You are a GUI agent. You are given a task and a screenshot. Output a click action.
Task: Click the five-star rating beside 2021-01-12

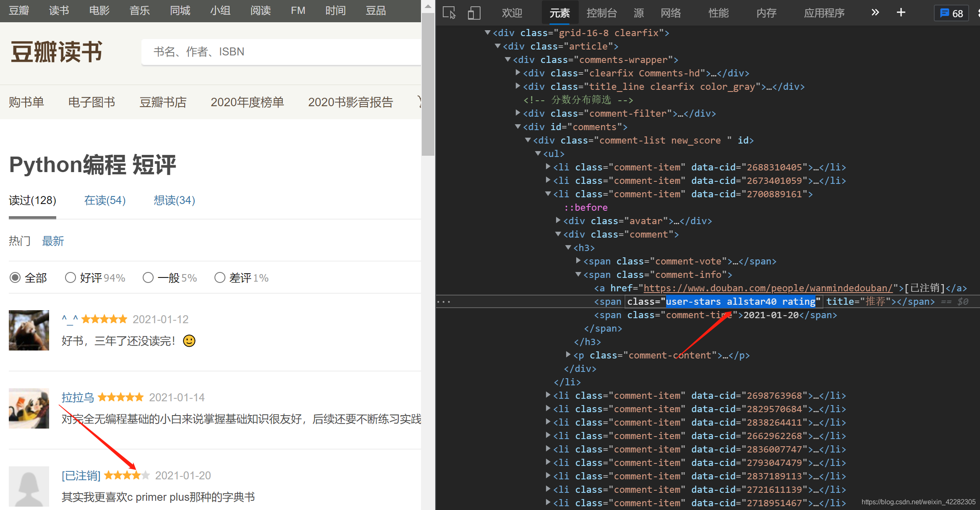click(104, 319)
